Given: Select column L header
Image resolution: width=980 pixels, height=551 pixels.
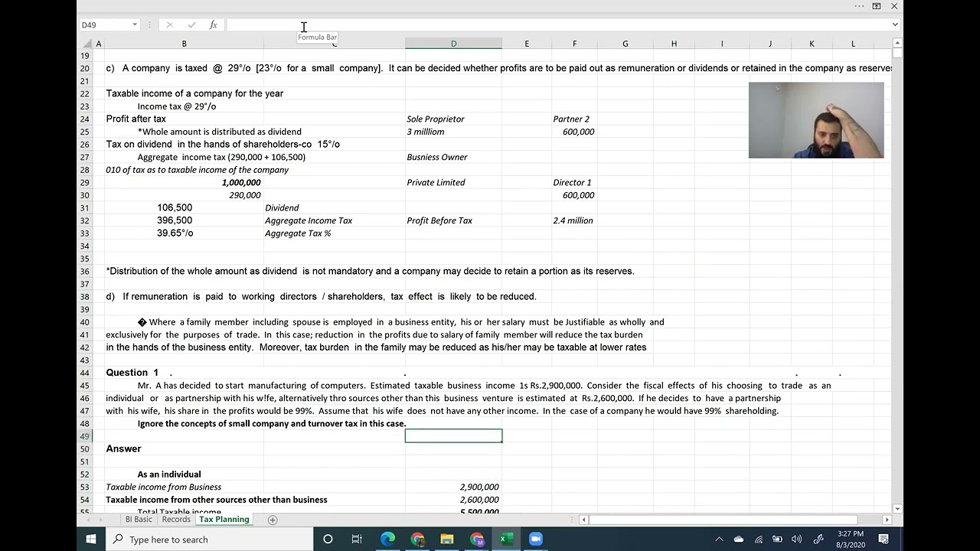Looking at the screenshot, I should [x=853, y=44].
